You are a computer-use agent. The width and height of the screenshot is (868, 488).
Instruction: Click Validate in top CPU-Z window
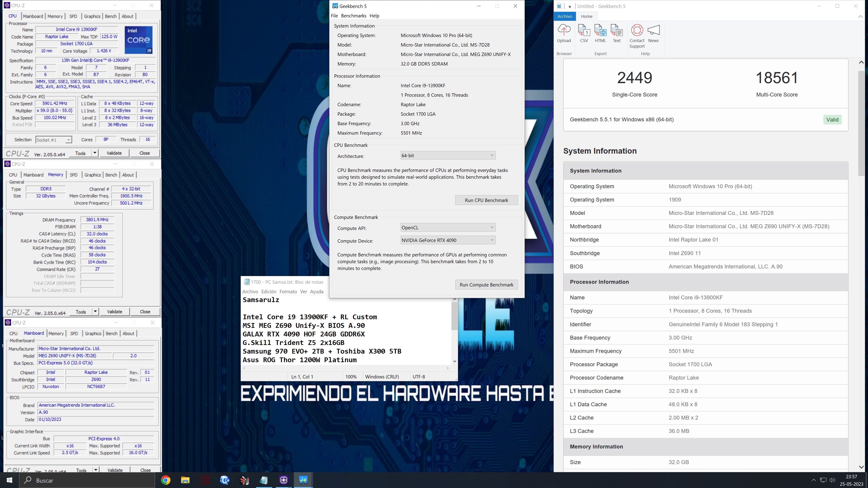(114, 153)
